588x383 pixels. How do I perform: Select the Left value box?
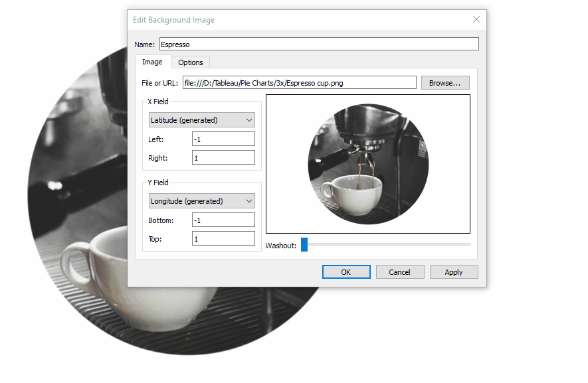point(223,139)
